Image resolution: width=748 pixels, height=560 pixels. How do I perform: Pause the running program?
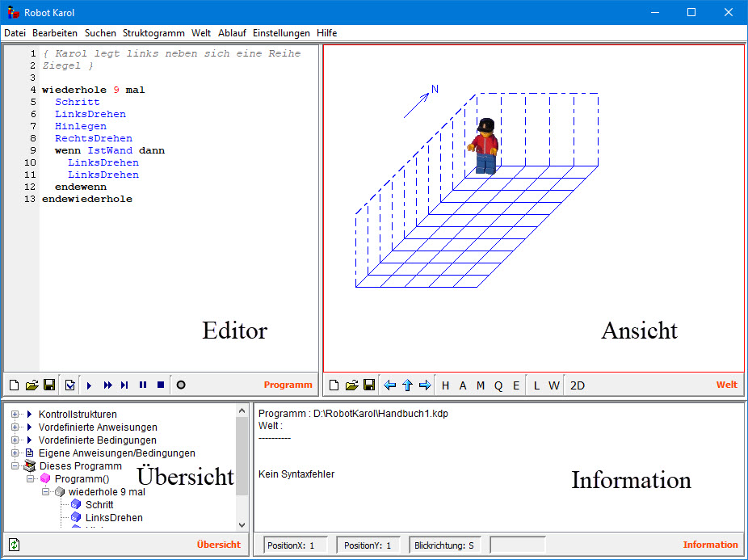(x=143, y=385)
